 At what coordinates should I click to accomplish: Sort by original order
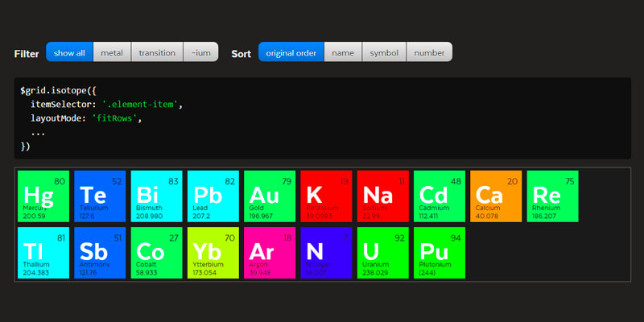(291, 52)
